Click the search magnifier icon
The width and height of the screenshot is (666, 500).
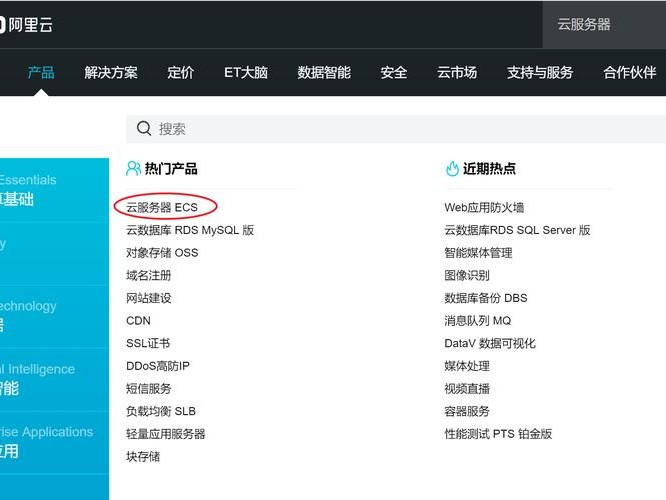(x=144, y=128)
